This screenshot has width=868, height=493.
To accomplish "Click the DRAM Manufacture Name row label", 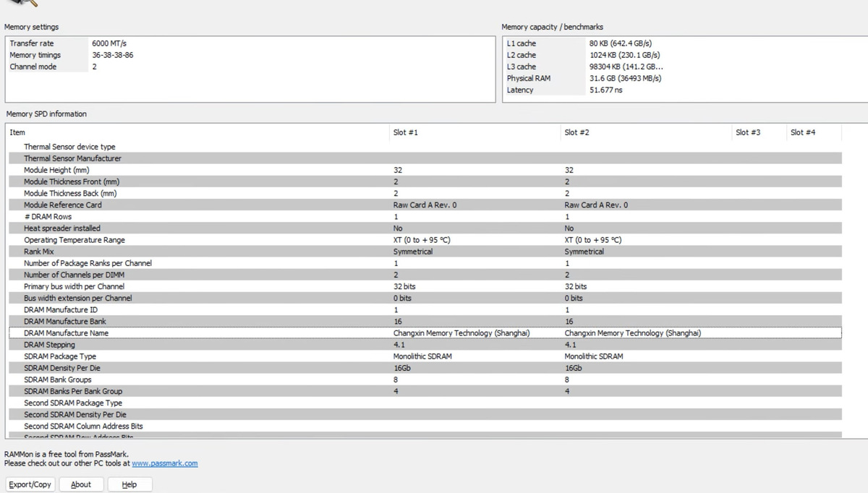I will 66,333.
